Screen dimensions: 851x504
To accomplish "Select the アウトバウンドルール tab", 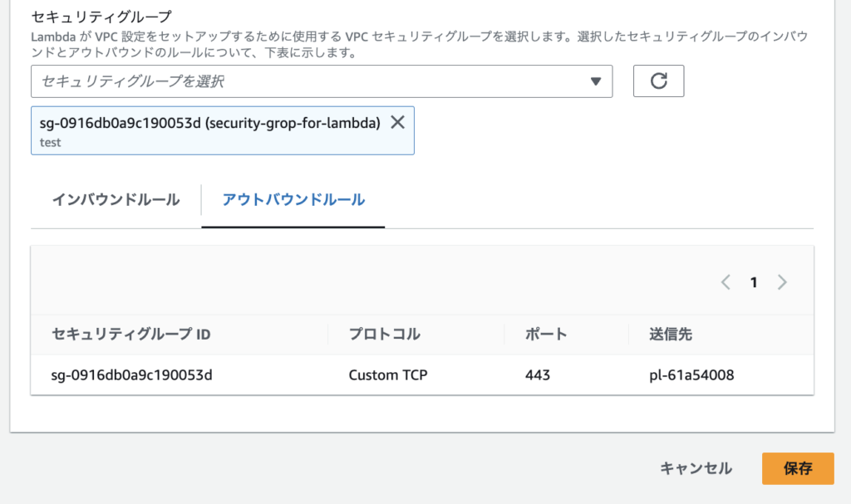I will pyautogui.click(x=293, y=200).
